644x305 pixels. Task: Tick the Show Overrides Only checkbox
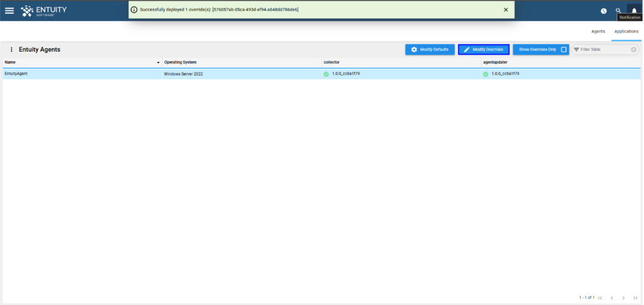[x=563, y=50]
